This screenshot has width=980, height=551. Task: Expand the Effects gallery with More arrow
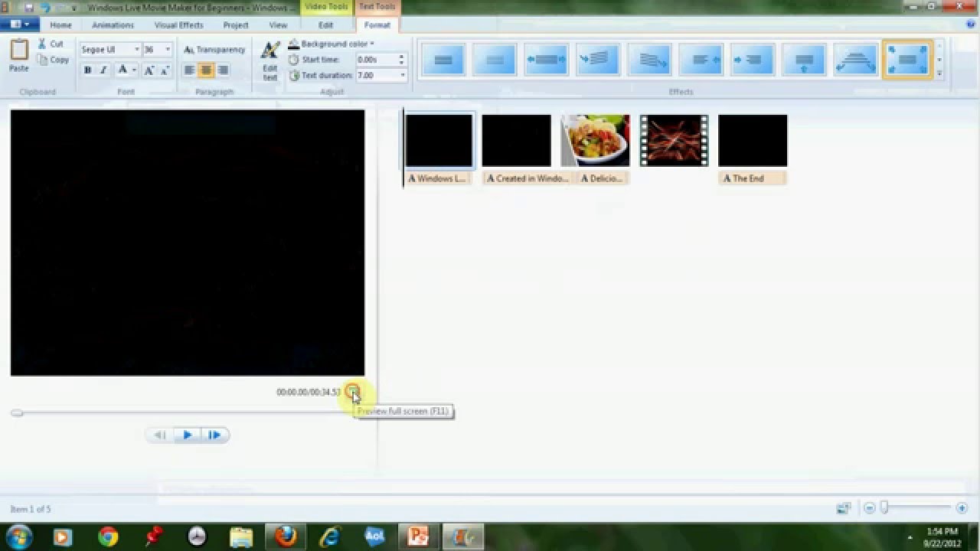(x=939, y=74)
